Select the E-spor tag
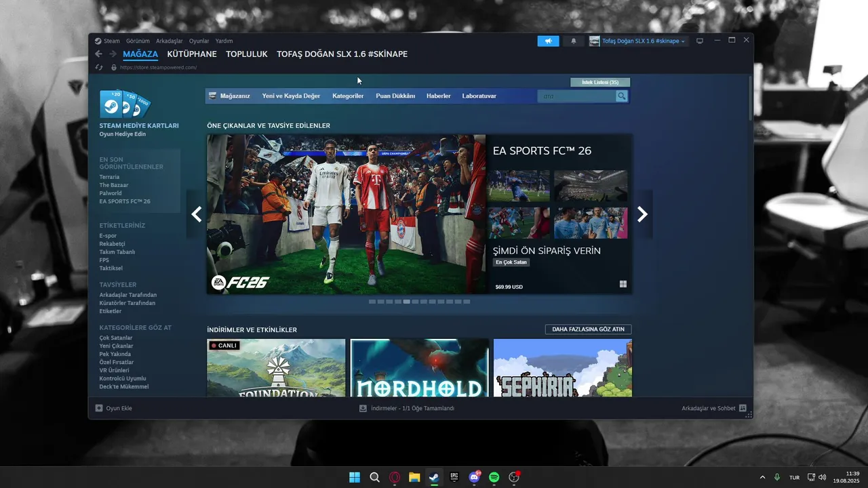The width and height of the screenshot is (868, 488). point(108,236)
